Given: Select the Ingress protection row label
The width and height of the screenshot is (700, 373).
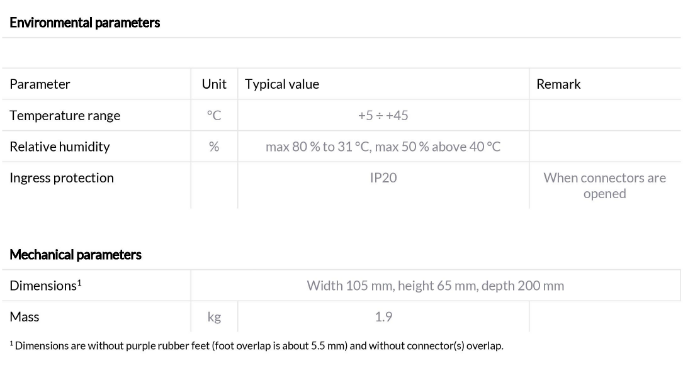Looking at the screenshot, I should click(62, 178).
